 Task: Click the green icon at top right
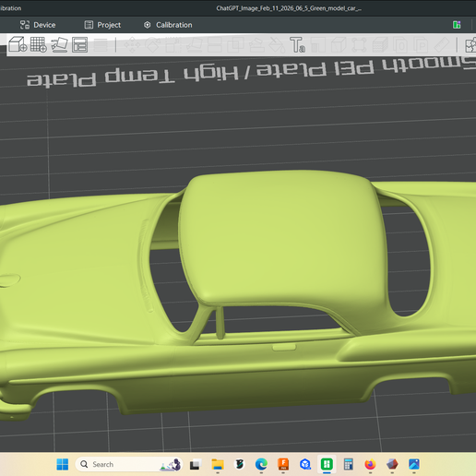click(457, 25)
